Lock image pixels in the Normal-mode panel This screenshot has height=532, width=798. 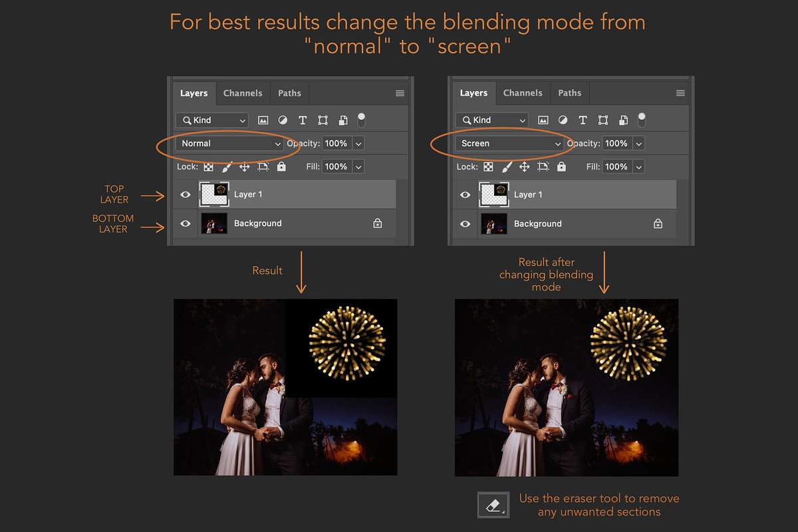[x=227, y=167]
